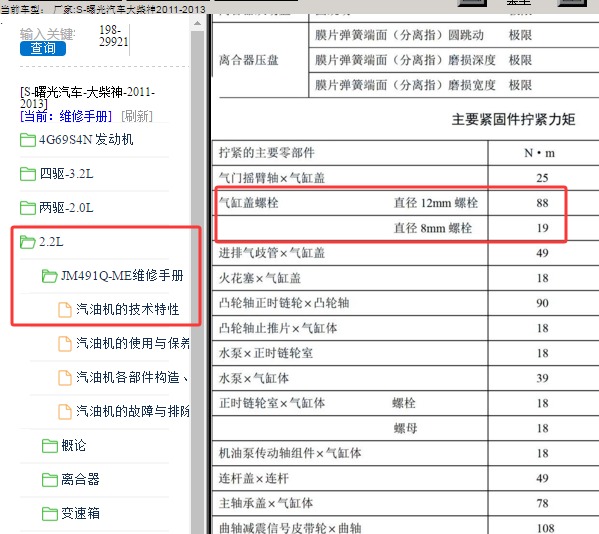Collapse the 2.2L folder icon

pos(28,242)
